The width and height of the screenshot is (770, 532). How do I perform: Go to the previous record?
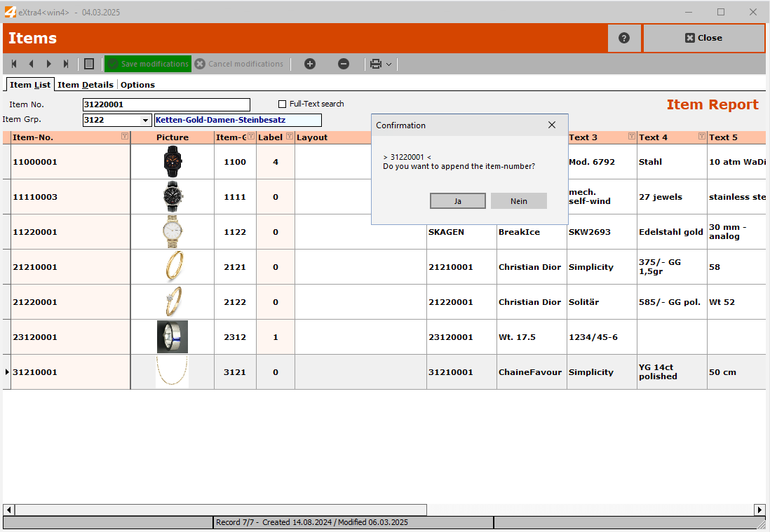[x=31, y=64]
